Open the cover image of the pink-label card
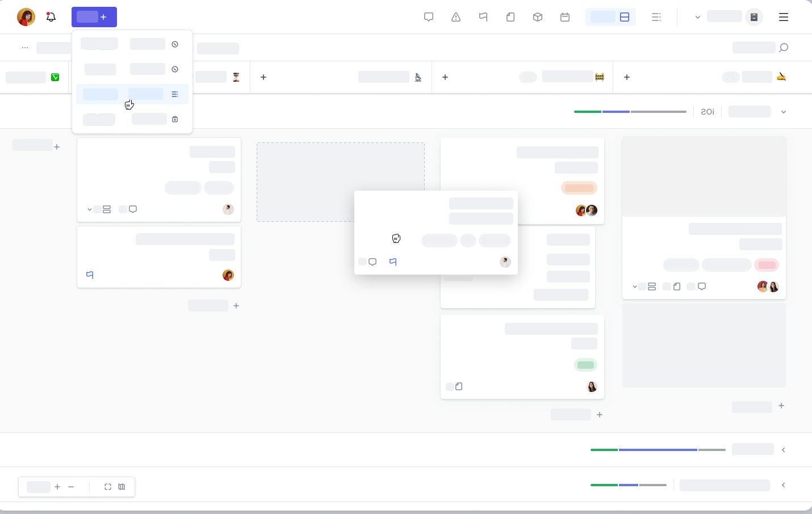This screenshot has height=514, width=812. [704, 176]
